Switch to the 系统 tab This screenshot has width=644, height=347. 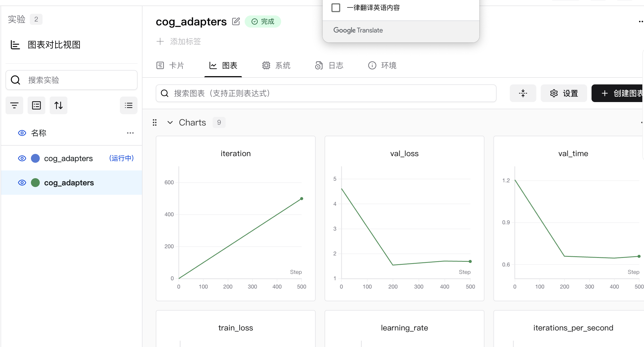(x=276, y=65)
